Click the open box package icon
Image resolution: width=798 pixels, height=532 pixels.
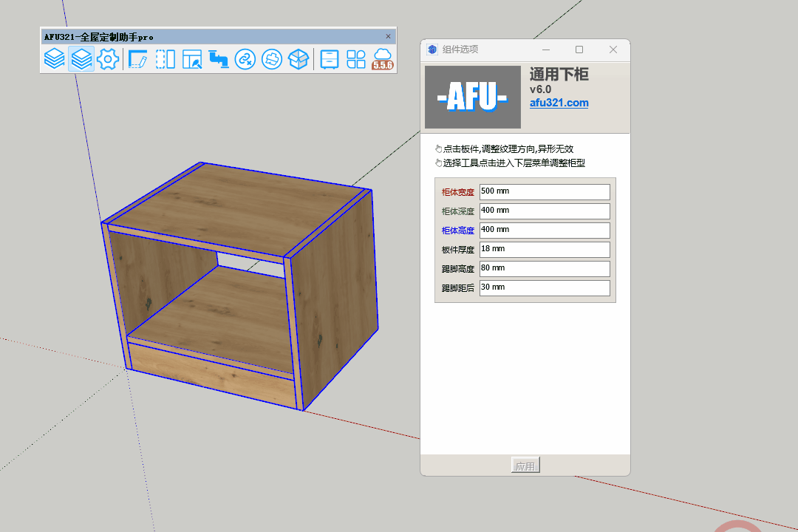[x=298, y=58]
